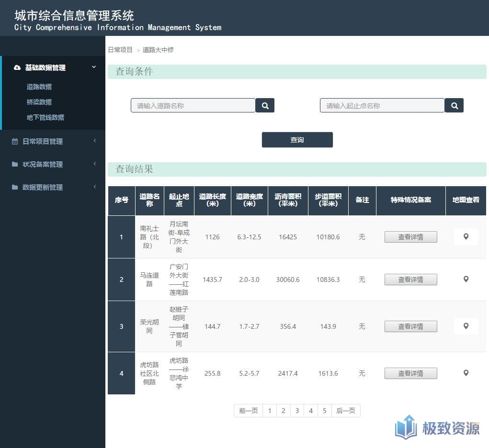
Task: Click the 道路长度(米) column header
Action: click(x=212, y=201)
